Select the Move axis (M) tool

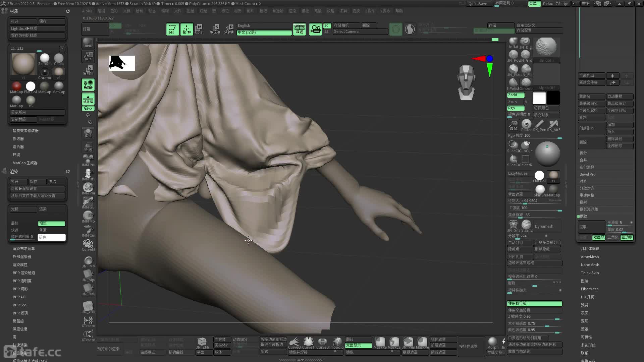tap(199, 29)
